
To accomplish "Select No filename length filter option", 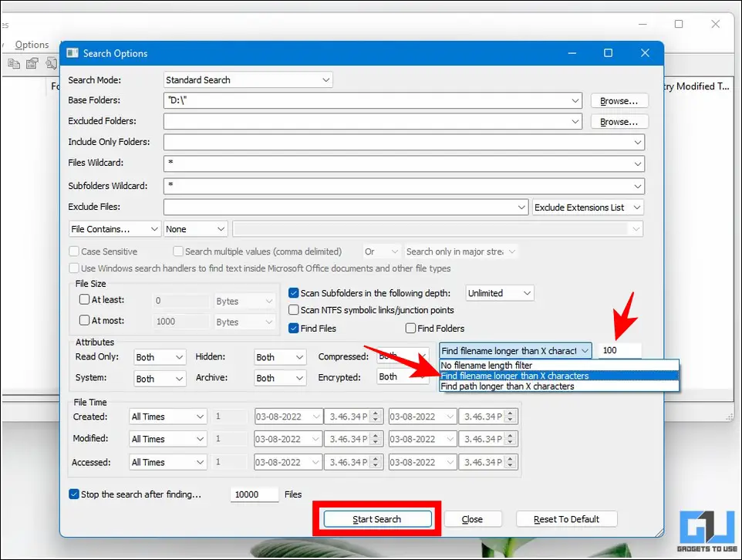I will [559, 366].
